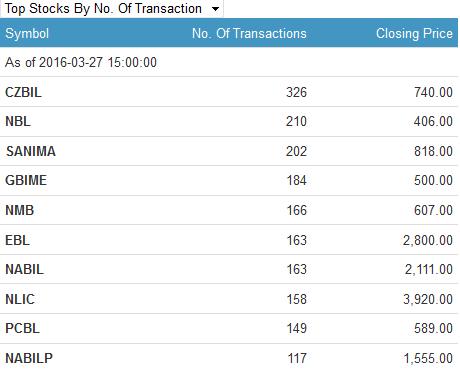Screen dimensions: 460x372
Task: Click the PCBL symbol
Action: coord(22,328)
